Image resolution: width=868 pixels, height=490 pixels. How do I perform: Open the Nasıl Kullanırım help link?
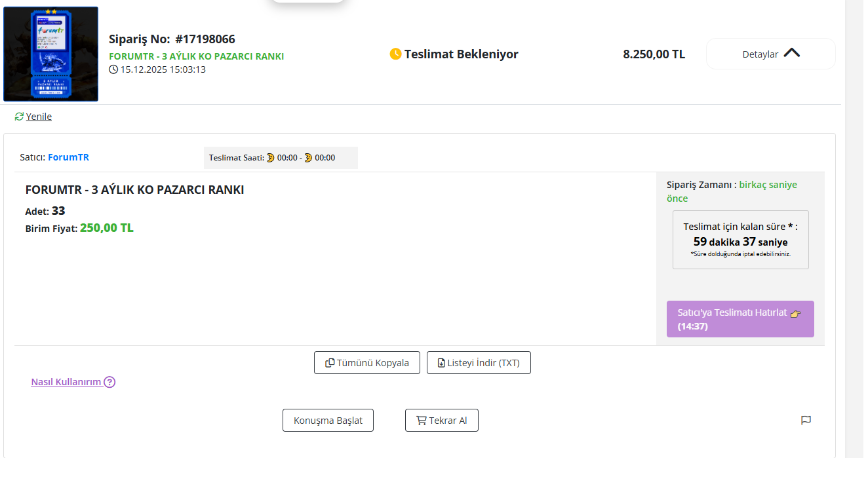point(73,382)
